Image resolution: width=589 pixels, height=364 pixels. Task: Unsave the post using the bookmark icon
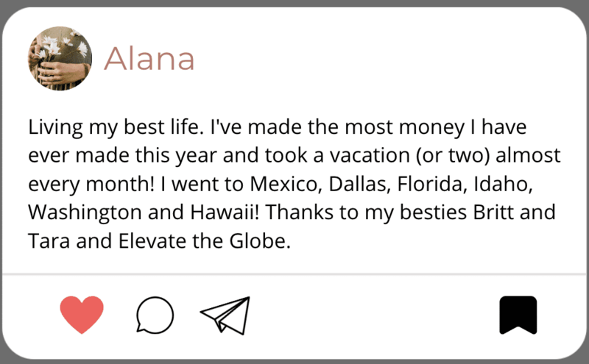pos(518,315)
